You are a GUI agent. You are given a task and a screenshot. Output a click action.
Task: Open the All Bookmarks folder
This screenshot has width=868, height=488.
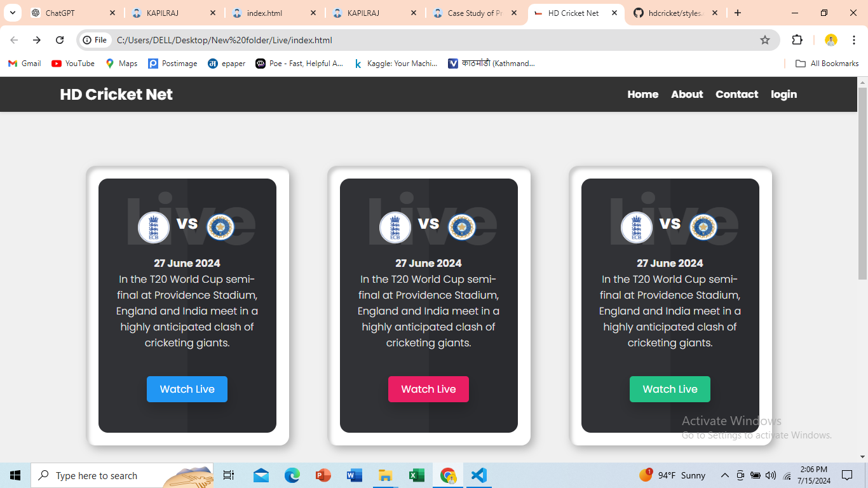point(827,64)
